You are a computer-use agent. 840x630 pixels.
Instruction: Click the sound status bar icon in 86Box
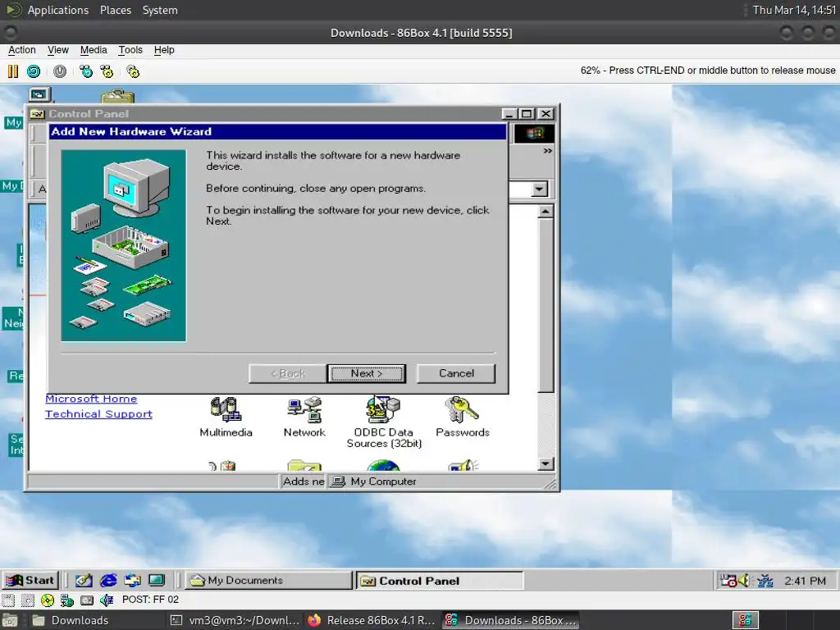107,600
